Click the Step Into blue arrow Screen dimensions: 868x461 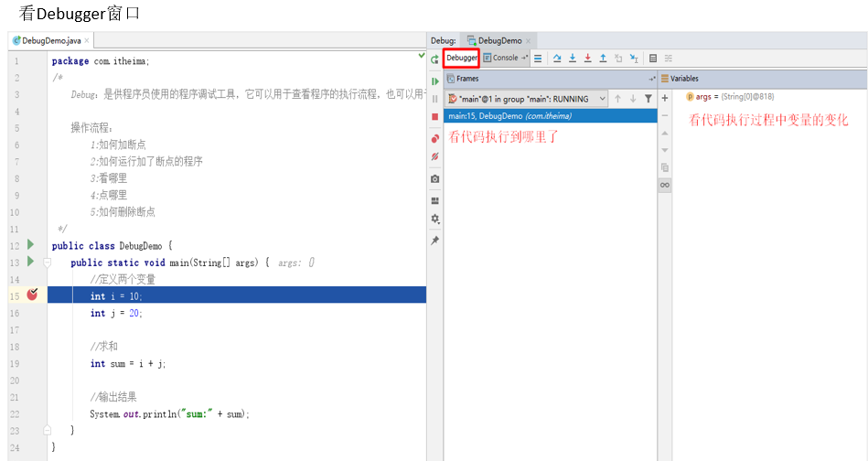tap(573, 59)
